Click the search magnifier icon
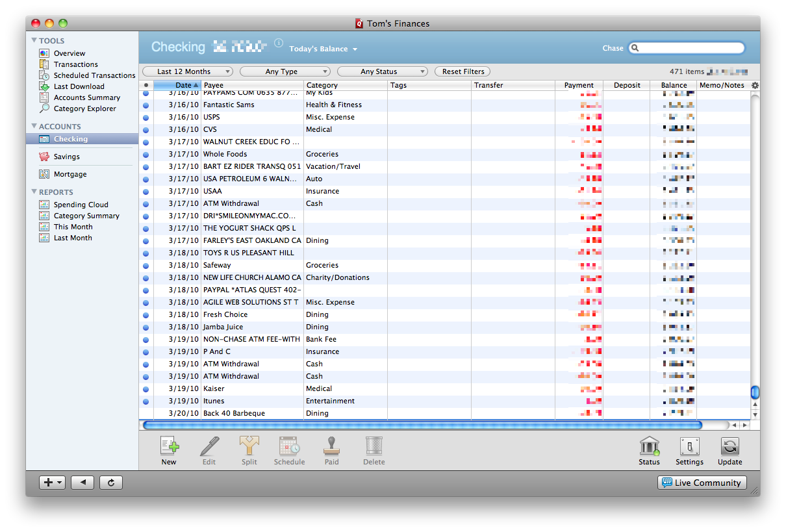This screenshot has width=786, height=532. pyautogui.click(x=635, y=48)
